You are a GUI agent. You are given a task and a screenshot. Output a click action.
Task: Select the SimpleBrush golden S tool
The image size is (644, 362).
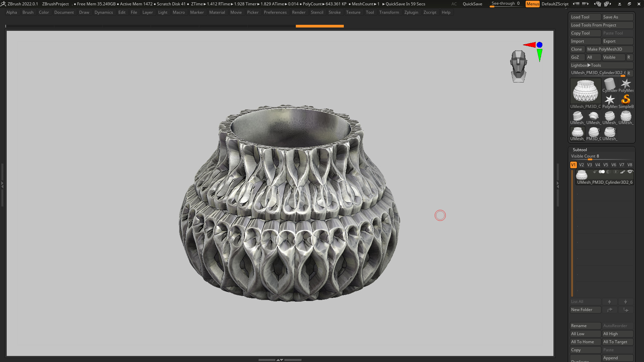[x=626, y=101]
